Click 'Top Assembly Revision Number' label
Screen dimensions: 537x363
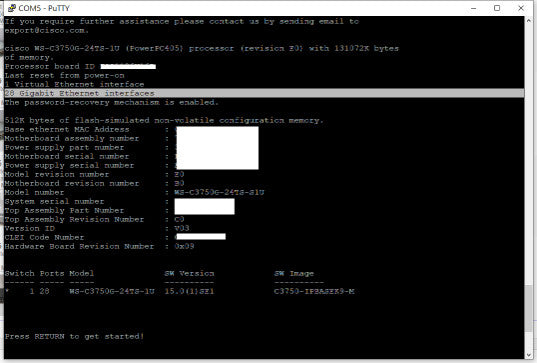point(74,219)
